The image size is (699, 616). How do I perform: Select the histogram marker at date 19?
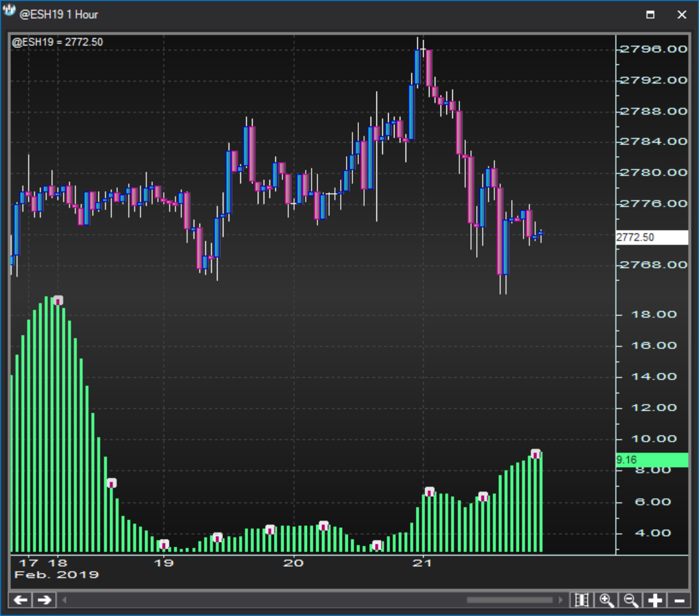pyautogui.click(x=164, y=544)
